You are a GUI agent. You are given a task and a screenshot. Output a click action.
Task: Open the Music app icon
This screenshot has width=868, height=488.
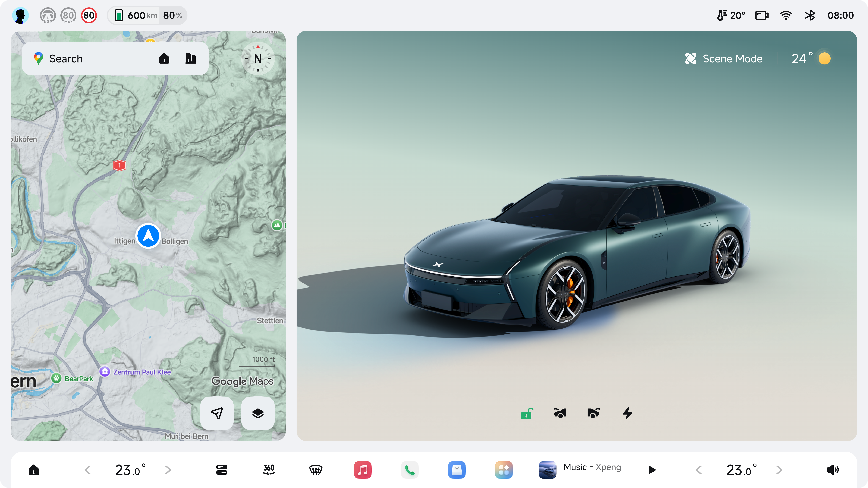363,469
